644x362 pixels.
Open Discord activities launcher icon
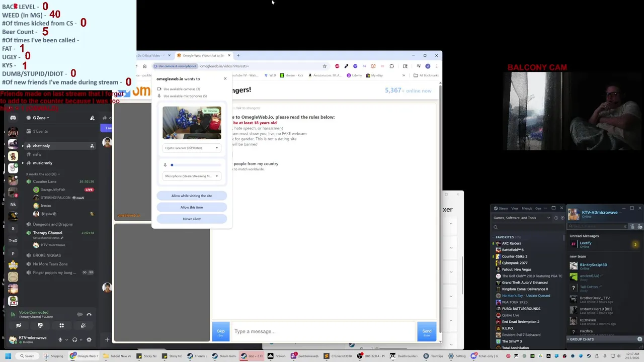tap(61, 325)
